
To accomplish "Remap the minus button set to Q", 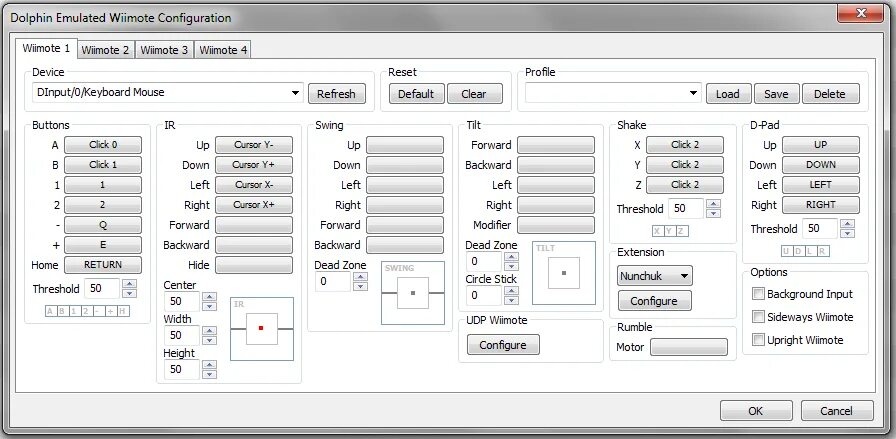I will pos(103,225).
